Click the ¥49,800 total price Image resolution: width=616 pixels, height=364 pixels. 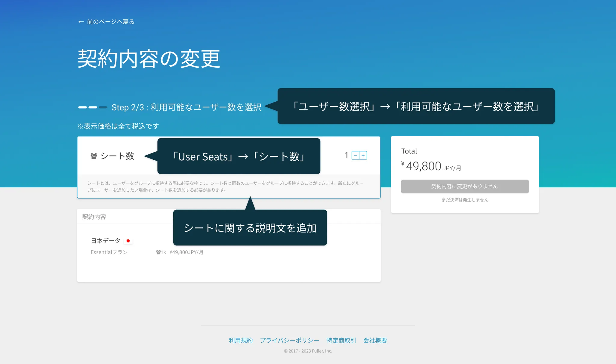[423, 166]
